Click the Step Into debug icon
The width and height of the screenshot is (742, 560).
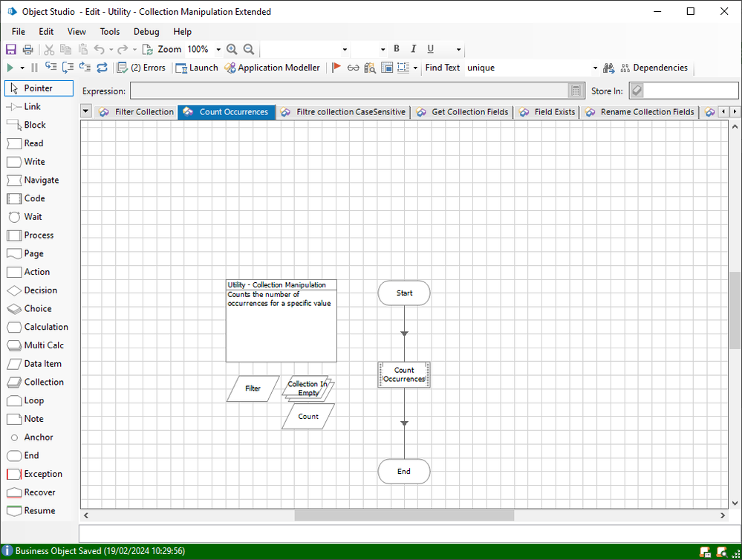[51, 68]
